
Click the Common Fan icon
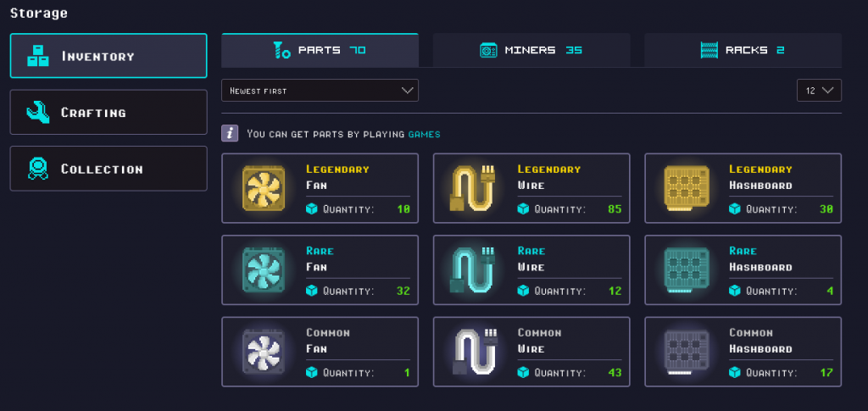[264, 352]
